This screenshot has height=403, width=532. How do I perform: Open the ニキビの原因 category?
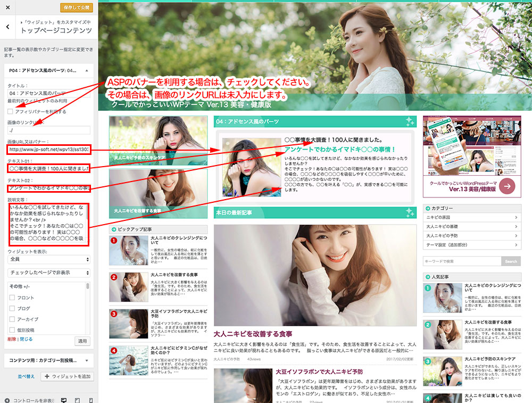pos(472,217)
